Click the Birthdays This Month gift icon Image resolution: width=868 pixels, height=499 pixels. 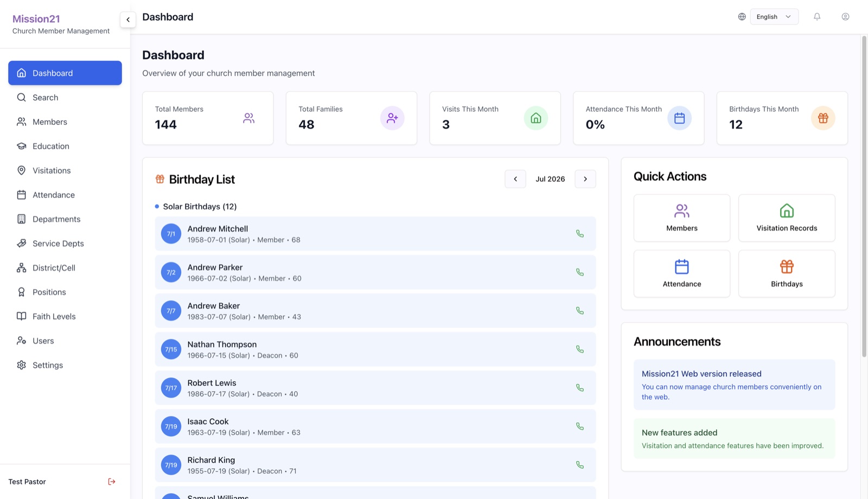click(823, 118)
